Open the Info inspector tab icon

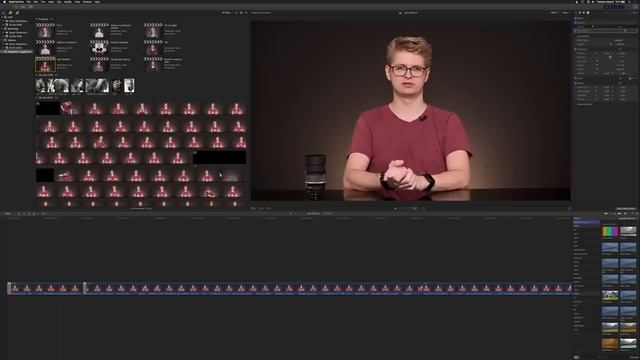tap(588, 13)
